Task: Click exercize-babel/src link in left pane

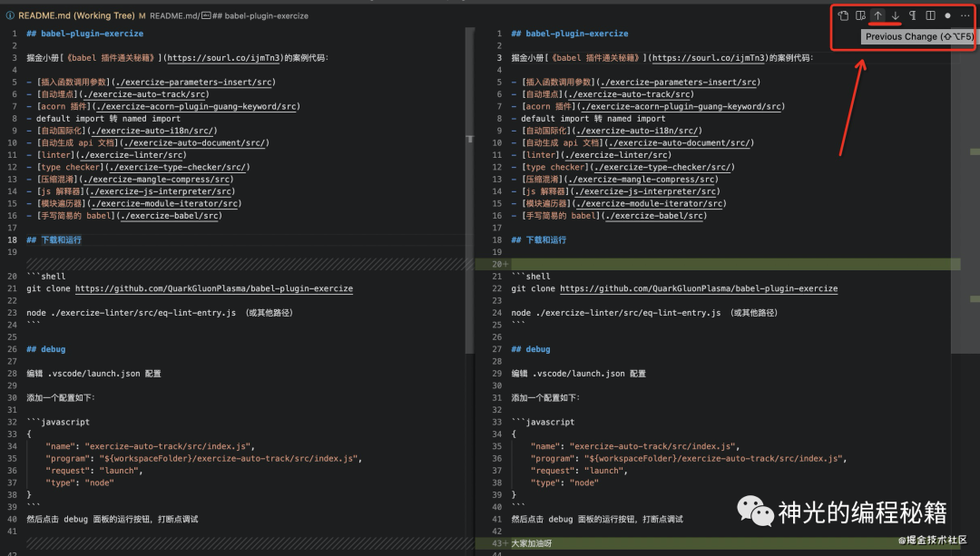Action: coord(169,216)
